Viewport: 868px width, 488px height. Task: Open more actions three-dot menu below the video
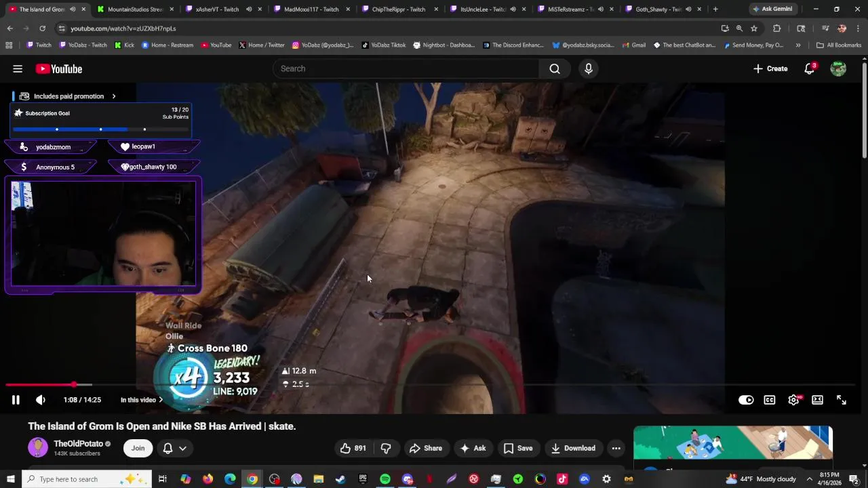[616, 448]
